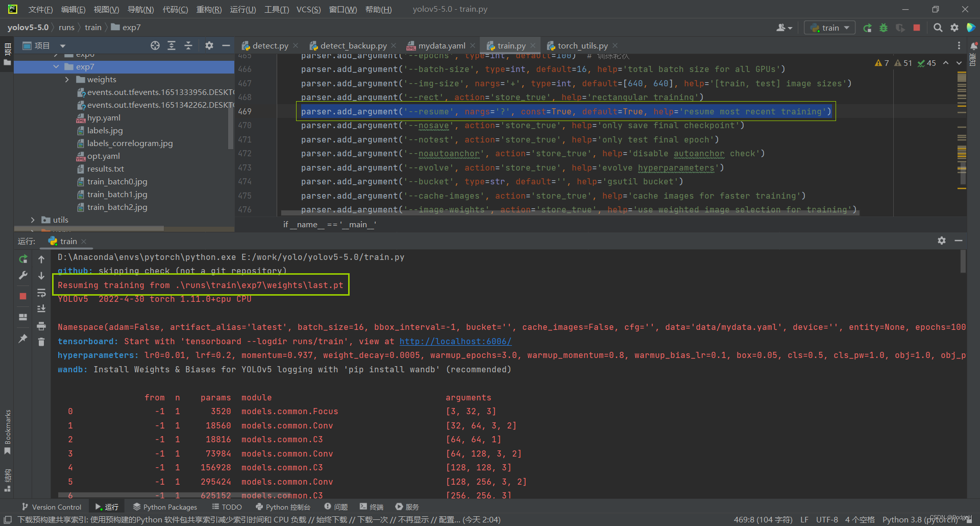Run train configuration from top toolbar
This screenshot has width=980, height=526.
click(867, 28)
